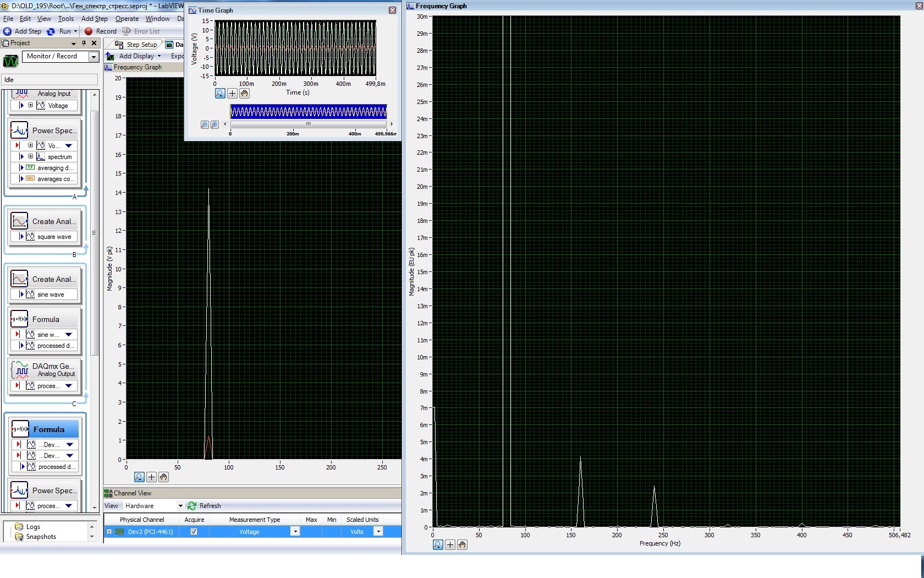Click zoom-out magnifier beside Time Graph overview
The image size is (924, 578).
click(x=205, y=125)
